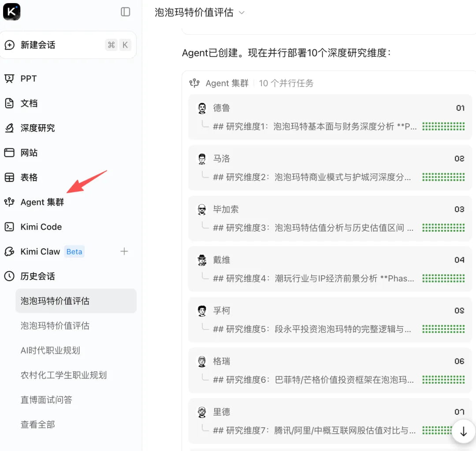
Task: Open the 网站 builder
Action: click(29, 152)
